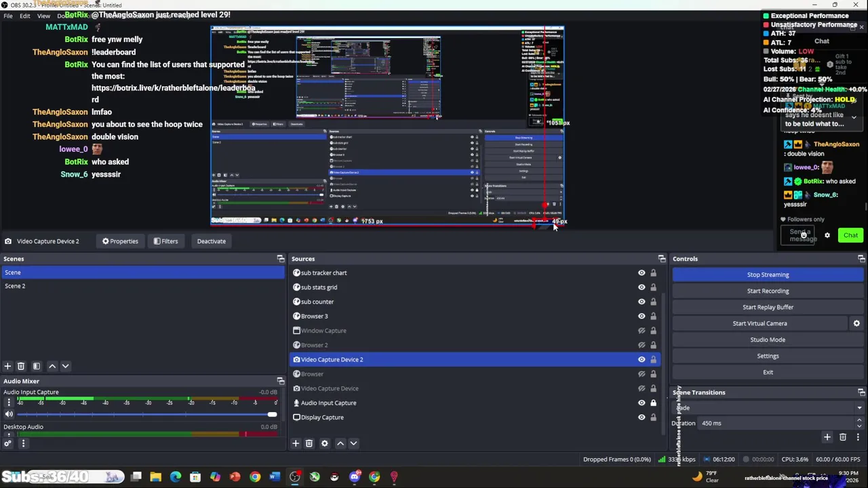Viewport: 868px width, 488px height.
Task: Increase transition duration with up stepper
Action: pyautogui.click(x=859, y=420)
